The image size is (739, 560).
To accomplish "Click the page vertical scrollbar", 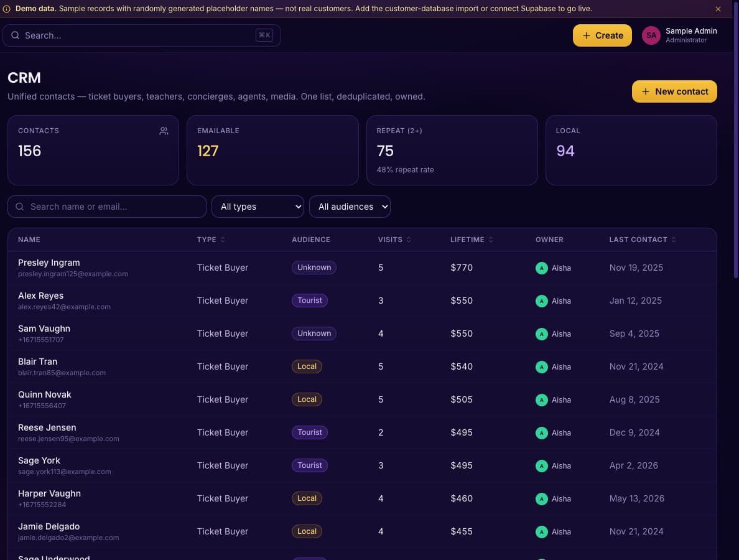I will (x=736, y=141).
